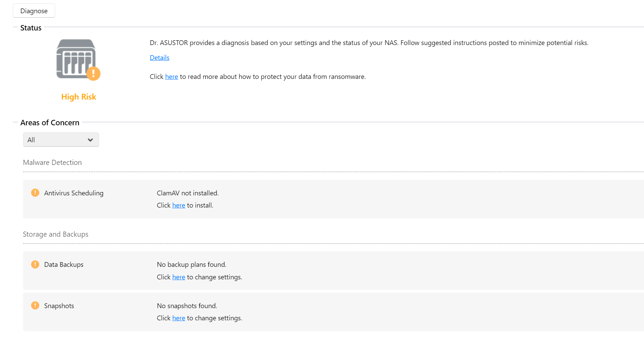Select the Antivirus Scheduling row label
The width and height of the screenshot is (644, 343).
pyautogui.click(x=74, y=193)
